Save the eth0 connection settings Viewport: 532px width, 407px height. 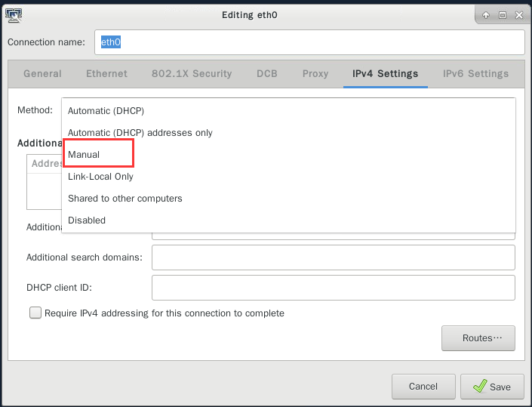point(491,387)
